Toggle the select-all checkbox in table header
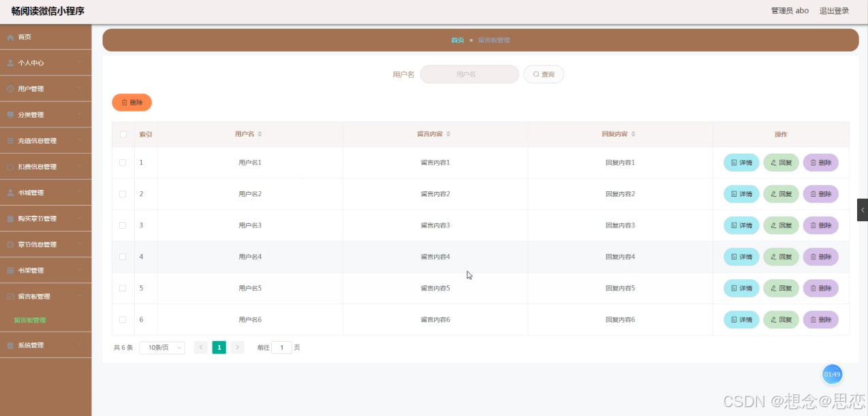 pos(123,134)
